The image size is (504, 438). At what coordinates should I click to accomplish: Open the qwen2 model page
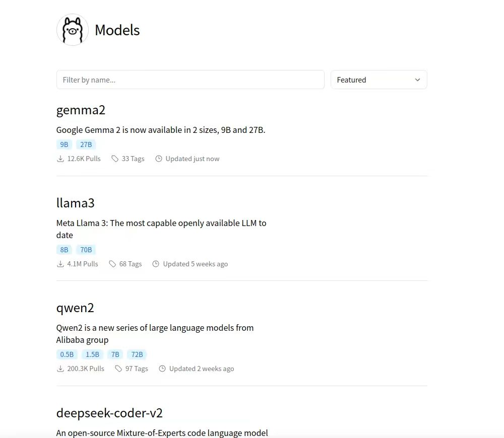[x=75, y=308]
